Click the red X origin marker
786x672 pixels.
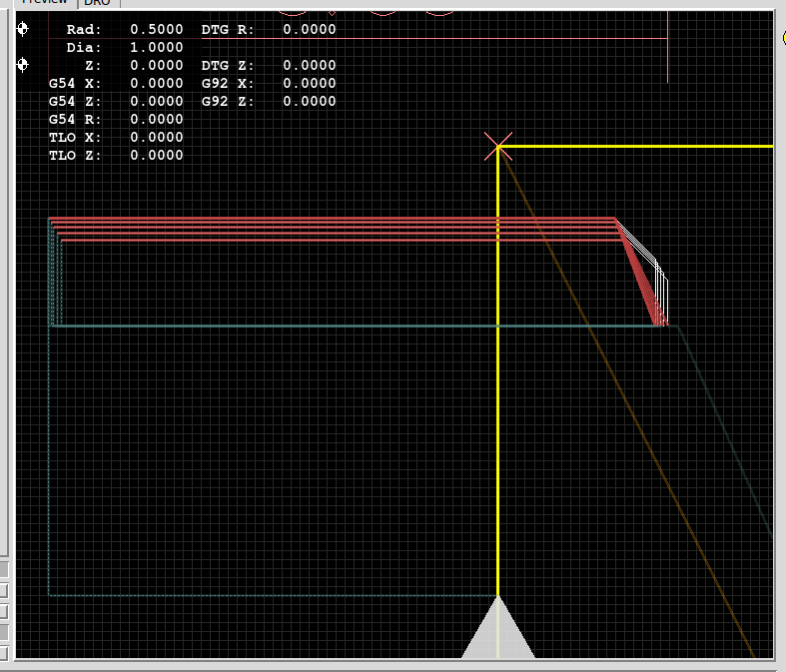[498, 147]
